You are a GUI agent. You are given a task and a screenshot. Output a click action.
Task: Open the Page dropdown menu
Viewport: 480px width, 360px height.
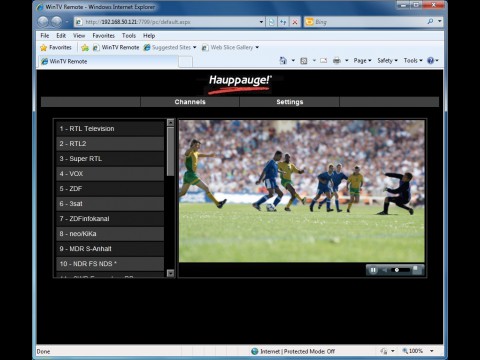click(362, 61)
